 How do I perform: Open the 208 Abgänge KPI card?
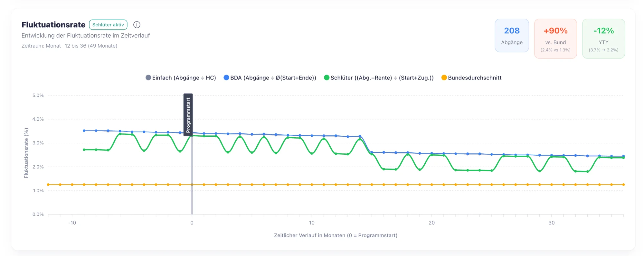512,35
